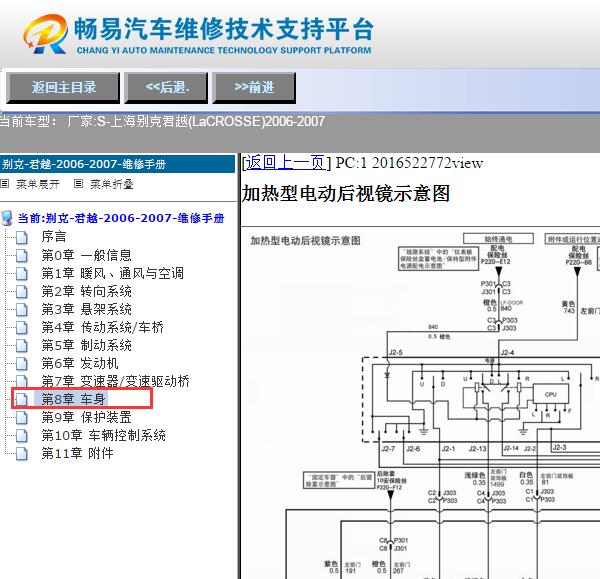Image resolution: width=600 pixels, height=579 pixels.
Task: Open 第11章 附件
Action: point(78,453)
